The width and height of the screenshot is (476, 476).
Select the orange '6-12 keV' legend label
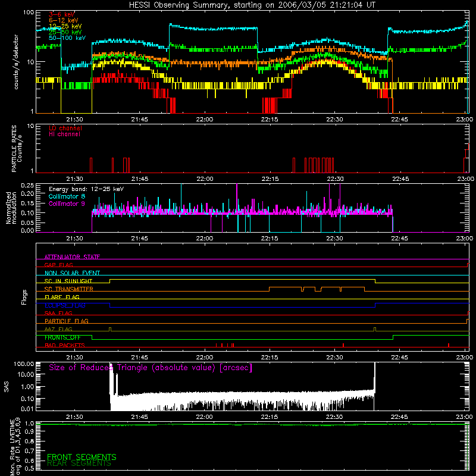64,20
